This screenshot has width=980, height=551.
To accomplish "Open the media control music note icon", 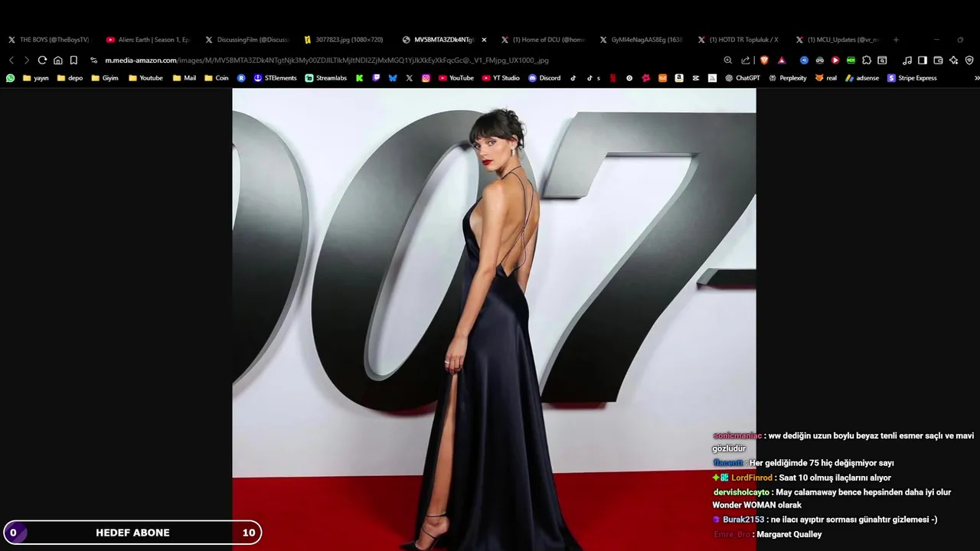I will point(907,60).
